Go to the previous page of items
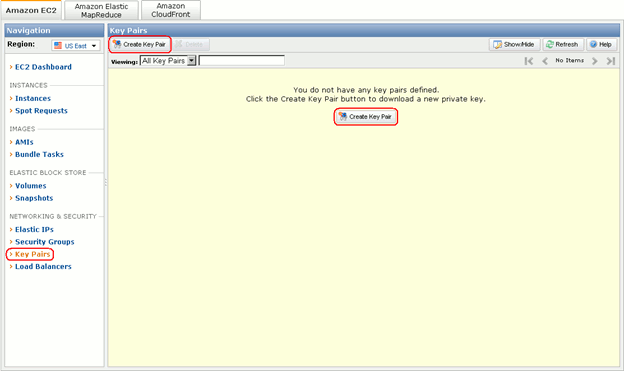 click(545, 61)
